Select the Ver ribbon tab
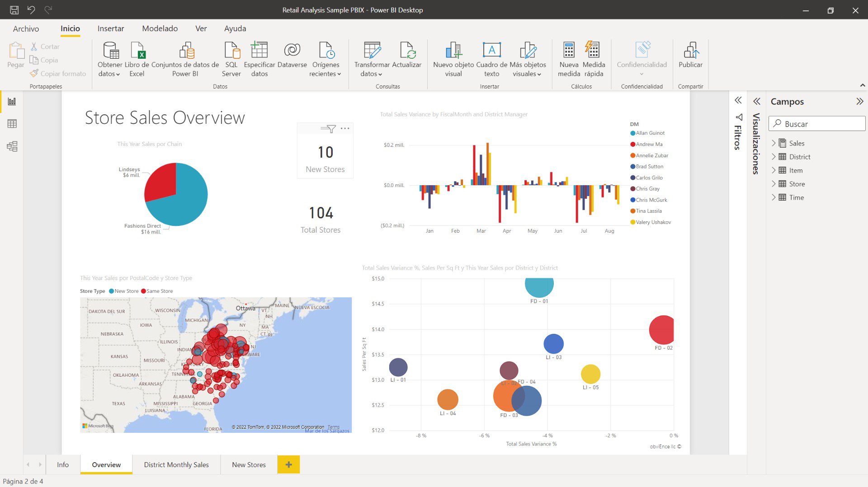 [201, 28]
